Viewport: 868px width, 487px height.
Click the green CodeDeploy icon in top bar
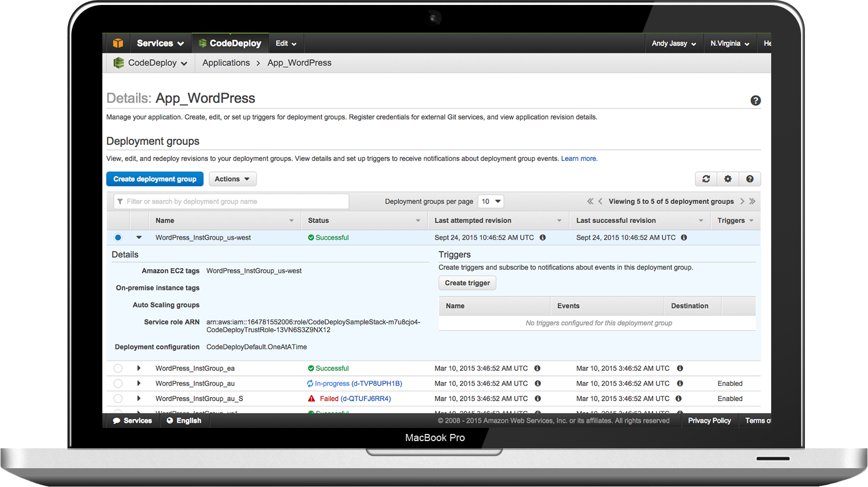click(202, 43)
